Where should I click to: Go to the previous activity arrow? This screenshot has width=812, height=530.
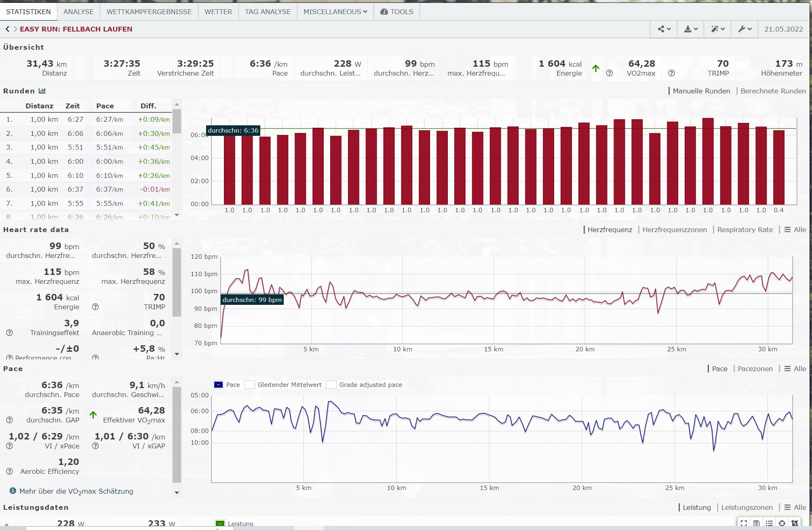pos(7,29)
